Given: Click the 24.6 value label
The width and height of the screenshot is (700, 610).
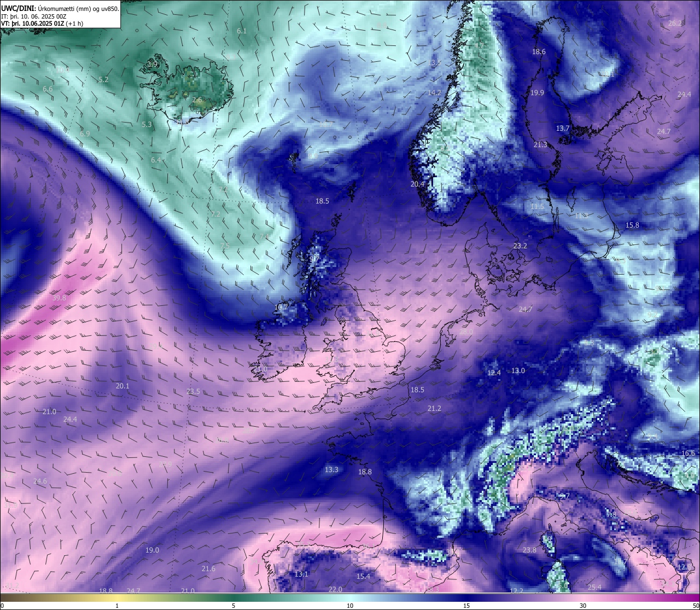Looking at the screenshot, I should click(x=40, y=481).
